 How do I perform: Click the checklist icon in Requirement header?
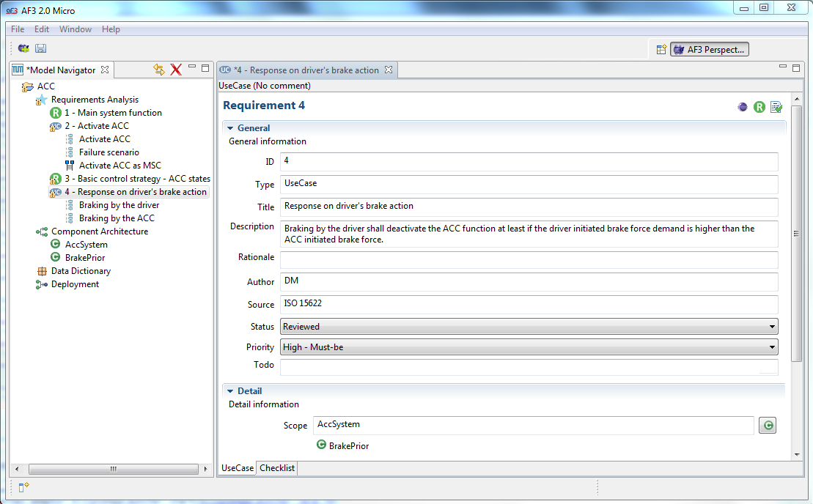776,107
